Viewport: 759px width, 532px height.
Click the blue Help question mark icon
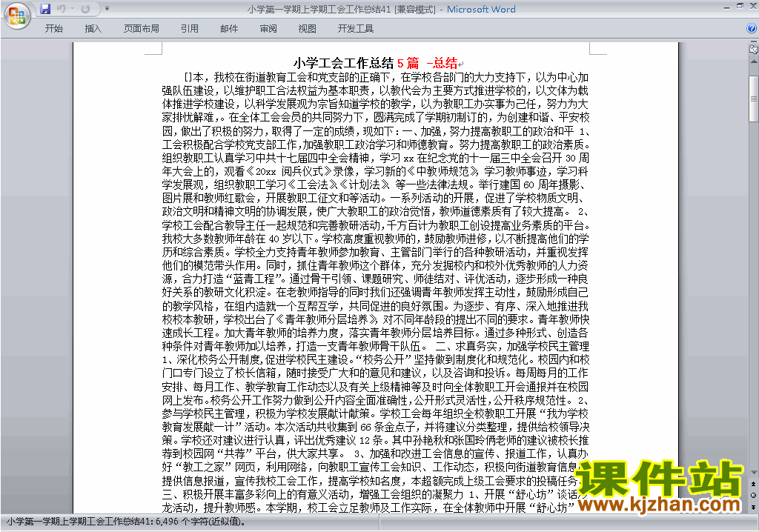click(752, 29)
